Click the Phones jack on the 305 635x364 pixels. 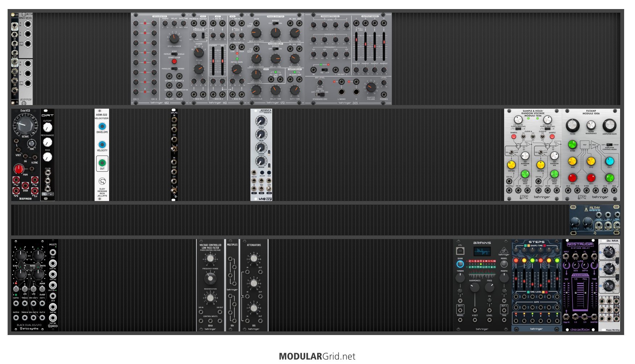(384, 94)
